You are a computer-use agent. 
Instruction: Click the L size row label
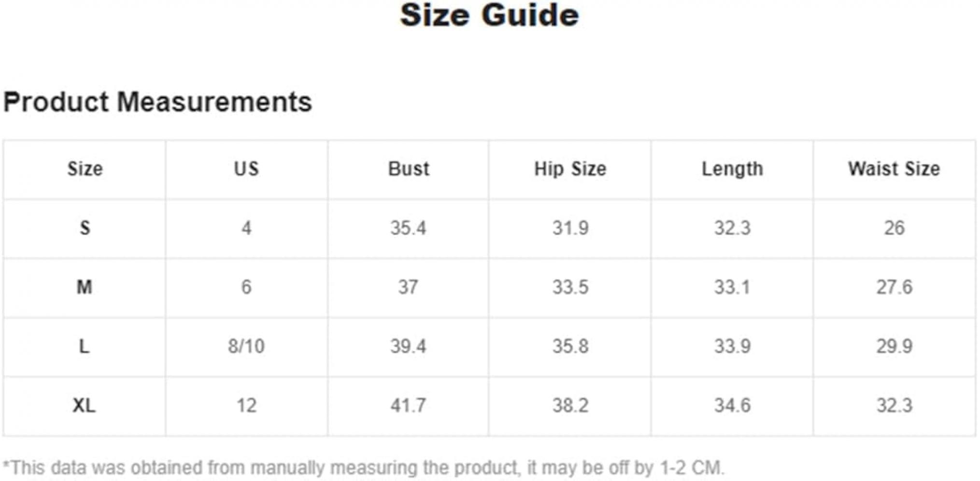pyautogui.click(x=84, y=346)
